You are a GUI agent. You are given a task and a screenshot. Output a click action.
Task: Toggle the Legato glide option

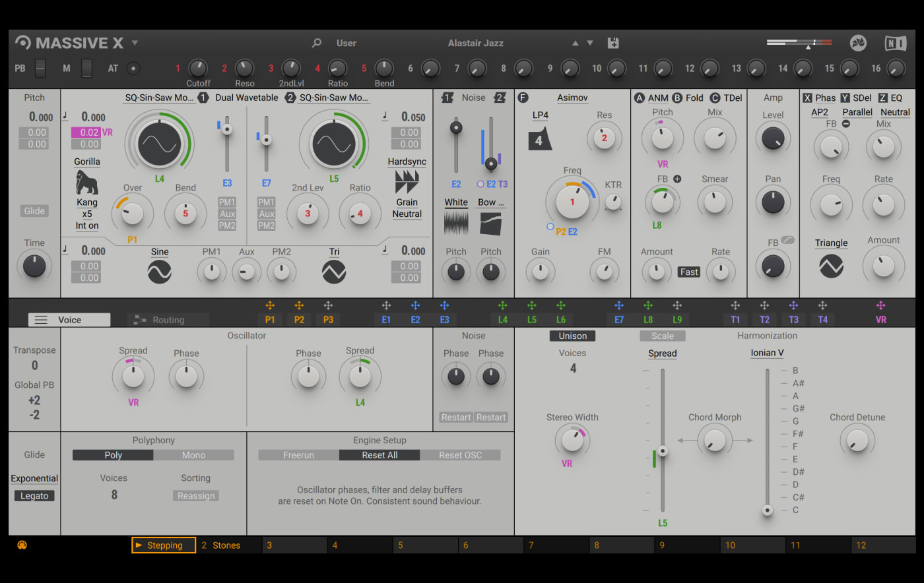point(34,496)
